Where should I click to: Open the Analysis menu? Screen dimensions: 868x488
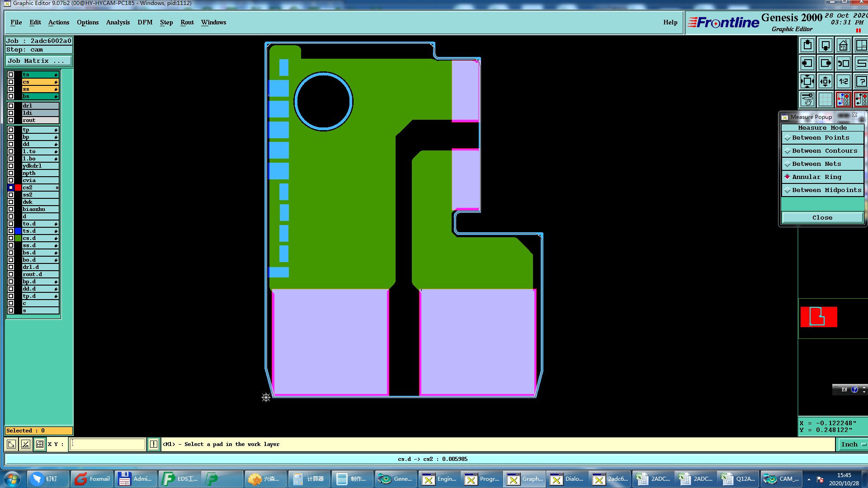[x=118, y=22]
